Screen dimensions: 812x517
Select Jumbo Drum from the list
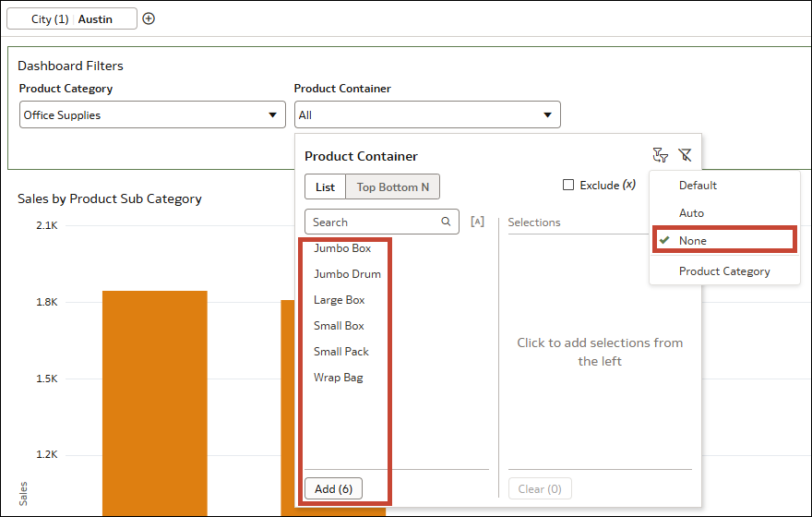[x=347, y=274]
